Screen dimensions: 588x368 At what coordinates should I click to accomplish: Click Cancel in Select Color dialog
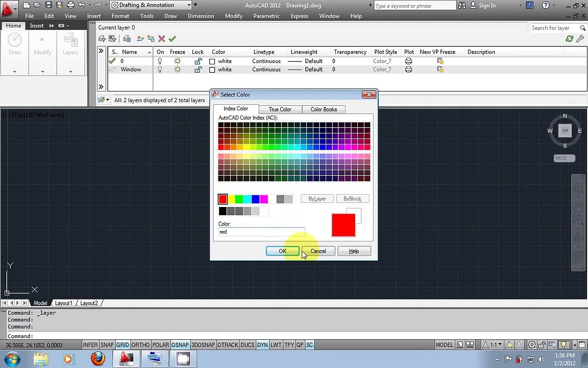[318, 251]
